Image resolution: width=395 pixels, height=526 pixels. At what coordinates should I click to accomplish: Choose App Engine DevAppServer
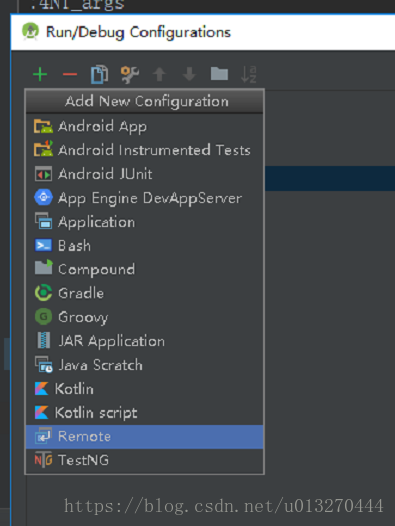pyautogui.click(x=145, y=198)
